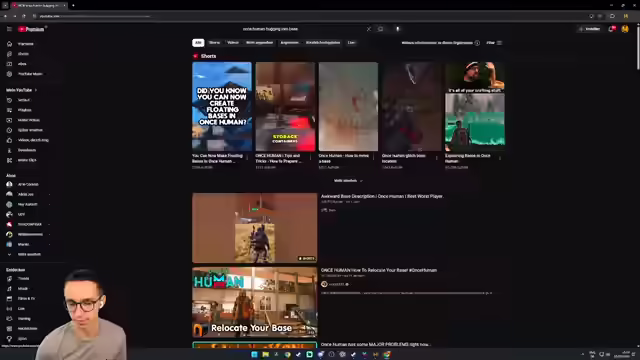
Task: Go back with the browser back arrow
Action: click(x=5, y=16)
